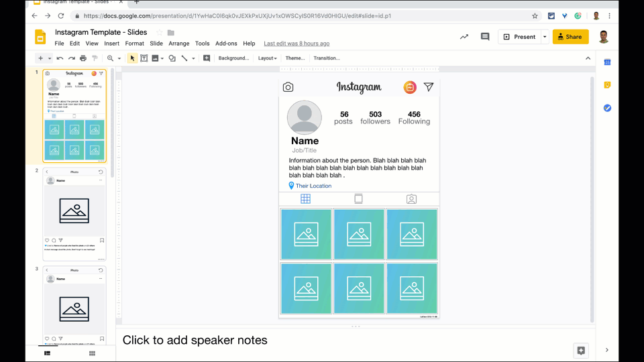The height and width of the screenshot is (362, 644).
Task: Open 'Last edit was 8 hours ago' history
Action: 297,44
